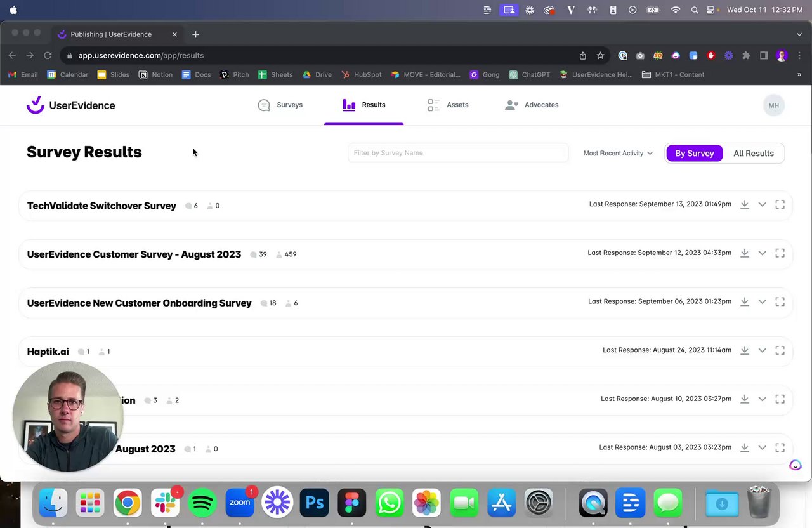Open Chrome extensions puzzle icon
Screen dimensions: 812x528
click(746, 55)
